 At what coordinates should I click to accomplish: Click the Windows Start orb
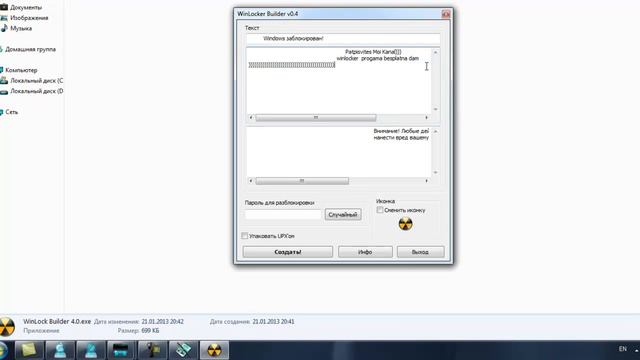coord(3,350)
